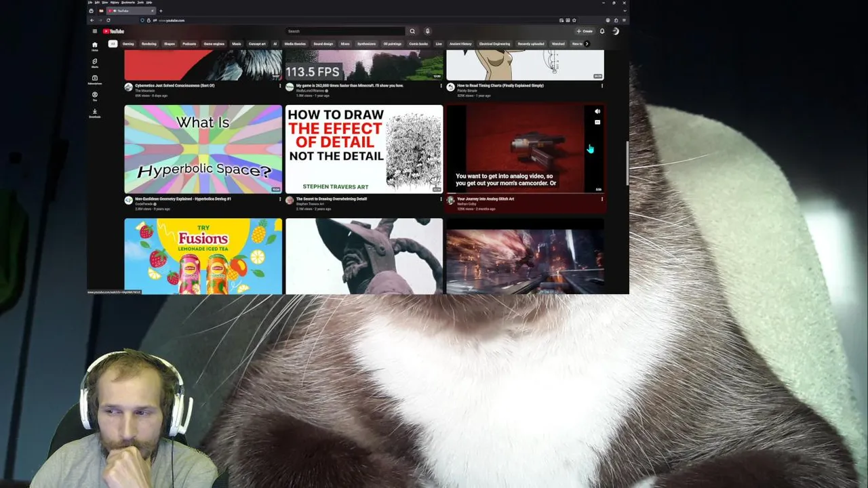Expand the browser tab list chevron

(x=625, y=10)
